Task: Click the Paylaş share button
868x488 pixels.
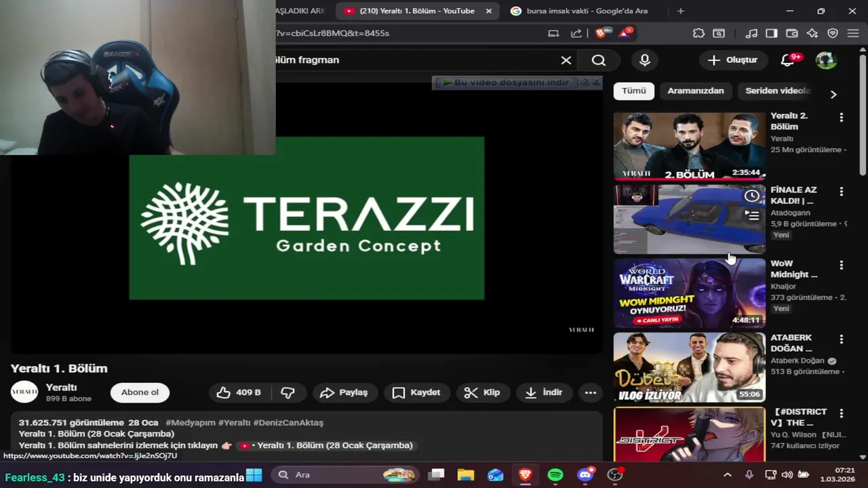Action: click(343, 392)
